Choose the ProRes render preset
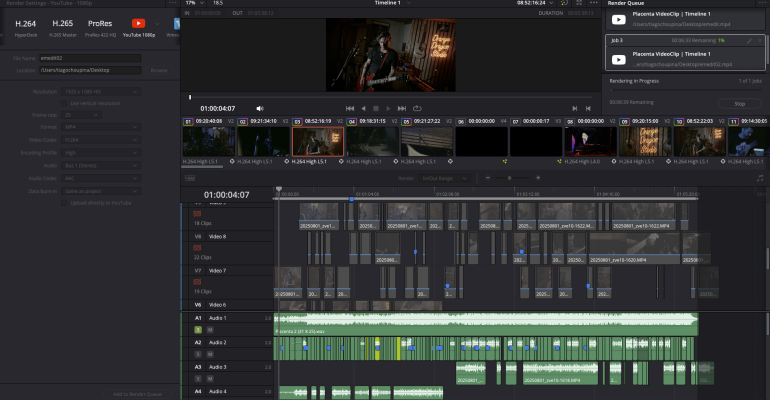The image size is (770, 400). 100,24
